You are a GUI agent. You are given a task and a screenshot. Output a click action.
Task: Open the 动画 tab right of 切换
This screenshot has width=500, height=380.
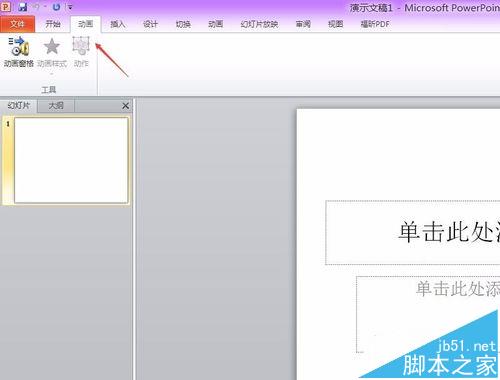click(x=216, y=24)
